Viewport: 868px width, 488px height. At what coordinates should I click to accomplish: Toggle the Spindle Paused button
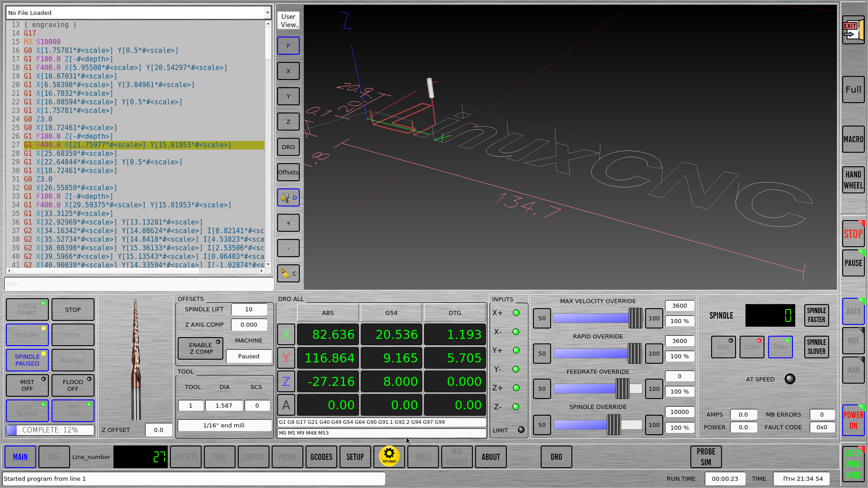tap(27, 360)
